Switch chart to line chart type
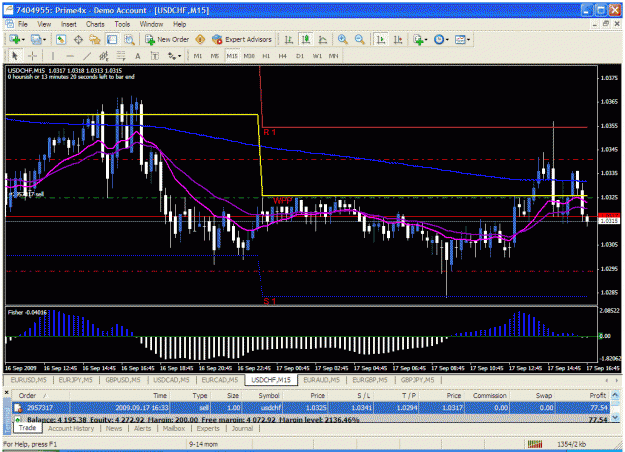The width and height of the screenshot is (625, 452). [322, 39]
